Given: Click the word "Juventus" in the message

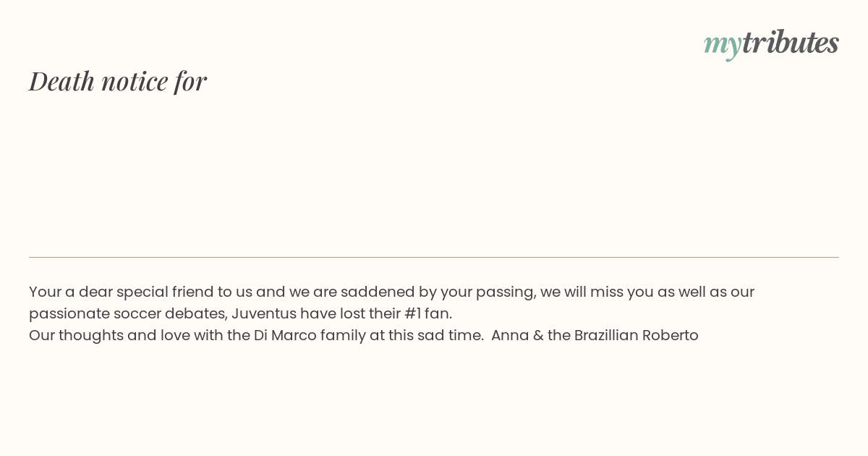Looking at the screenshot, I should click(264, 313).
